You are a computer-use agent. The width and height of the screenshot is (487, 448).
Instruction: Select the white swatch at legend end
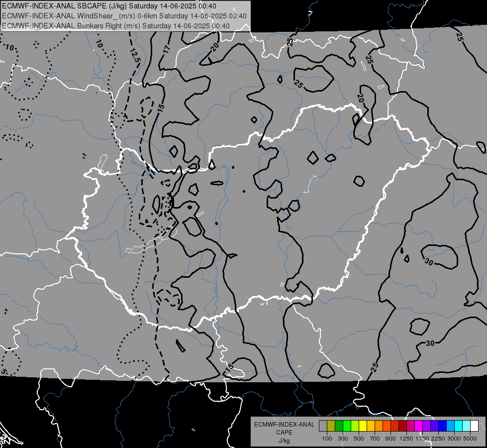pos(475,426)
